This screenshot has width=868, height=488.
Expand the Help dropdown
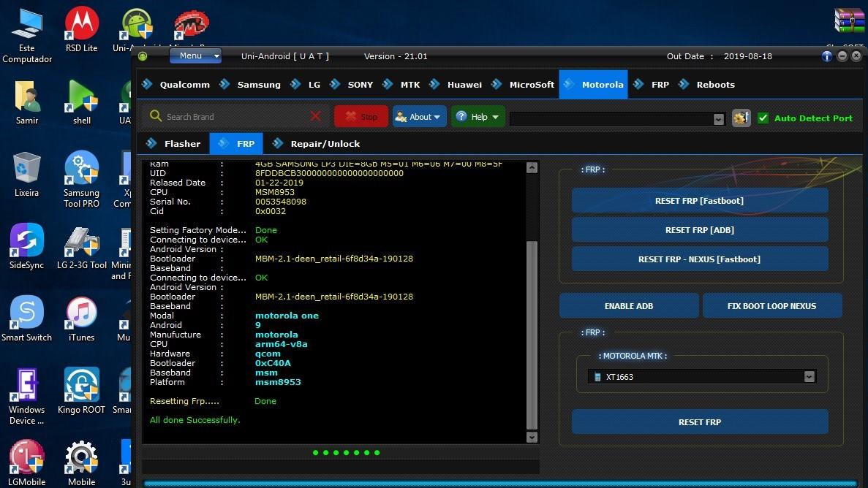[x=478, y=117]
